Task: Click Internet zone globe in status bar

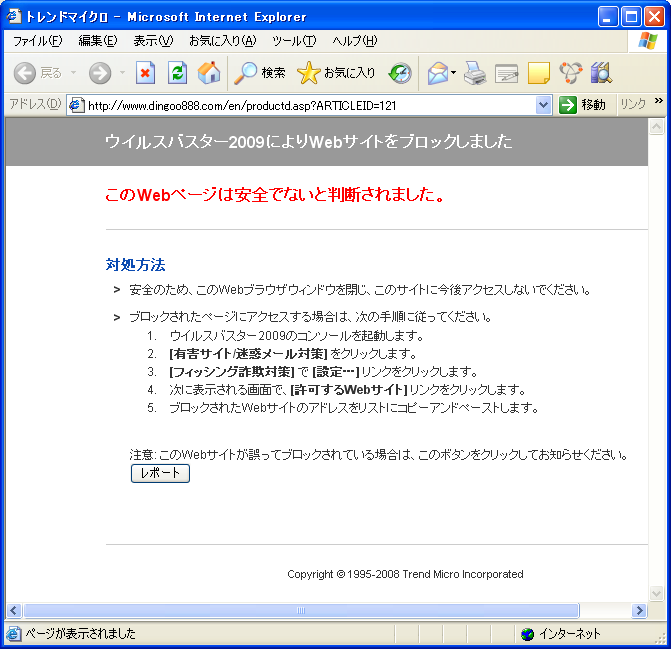Action: tap(527, 634)
